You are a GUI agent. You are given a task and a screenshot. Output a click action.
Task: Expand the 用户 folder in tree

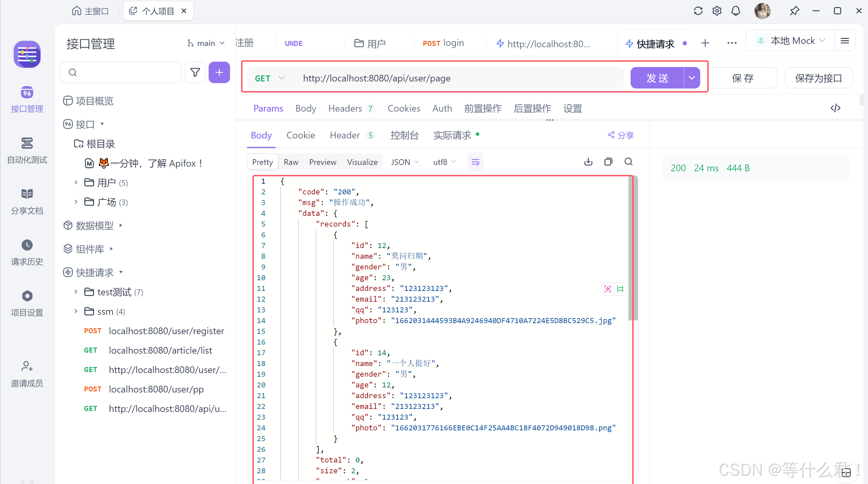tap(76, 182)
